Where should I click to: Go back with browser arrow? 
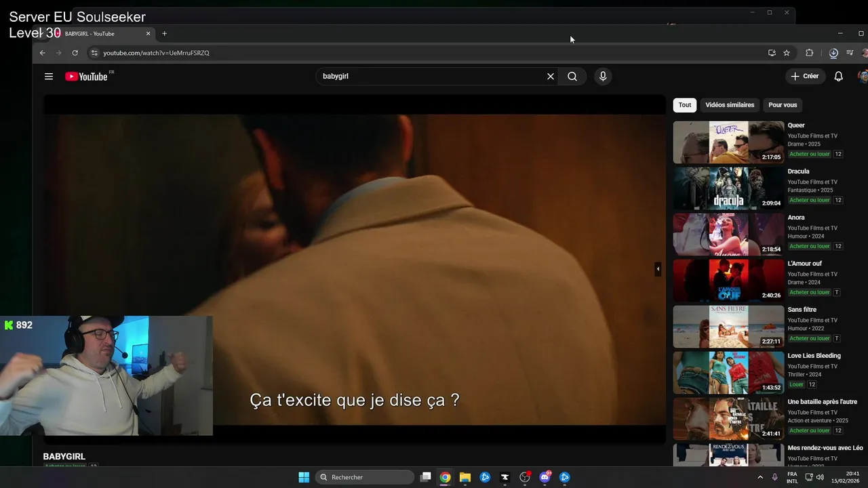click(x=42, y=53)
